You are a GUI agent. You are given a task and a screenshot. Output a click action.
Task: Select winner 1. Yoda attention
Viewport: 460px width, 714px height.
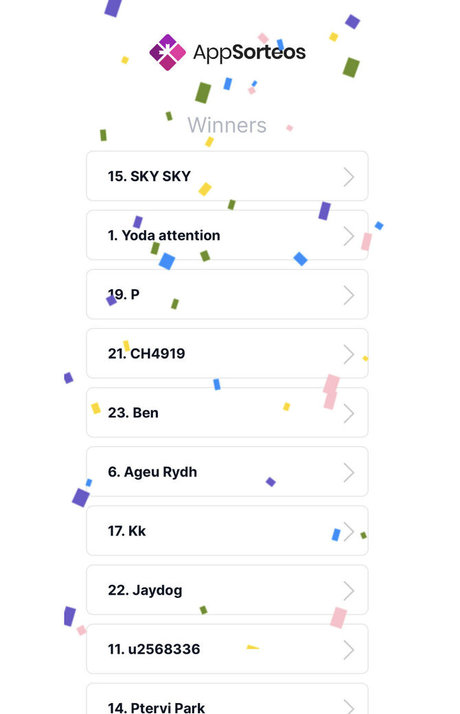pos(227,235)
